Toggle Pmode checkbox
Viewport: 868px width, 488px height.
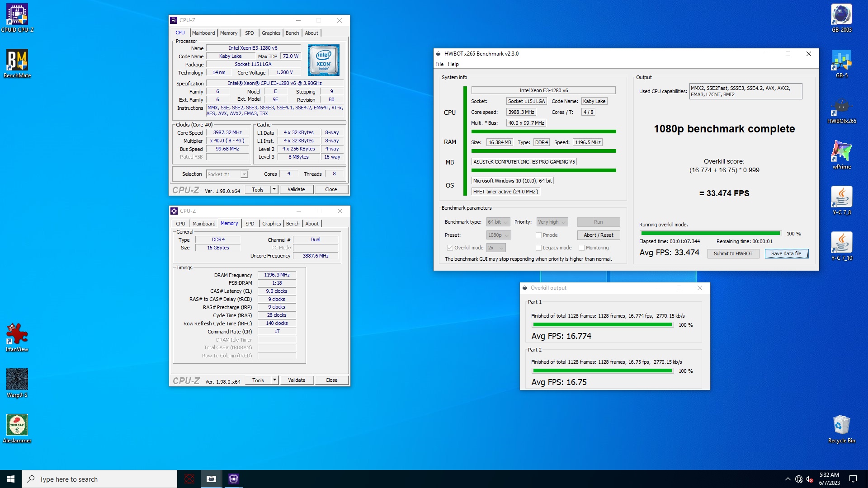(538, 235)
